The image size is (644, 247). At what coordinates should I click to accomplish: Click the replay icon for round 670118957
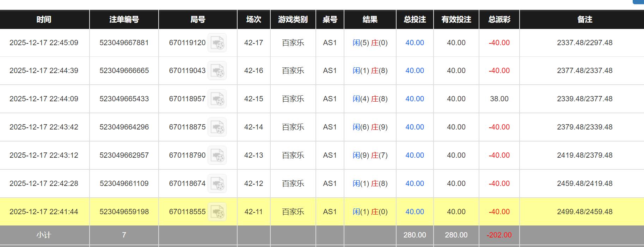click(217, 99)
